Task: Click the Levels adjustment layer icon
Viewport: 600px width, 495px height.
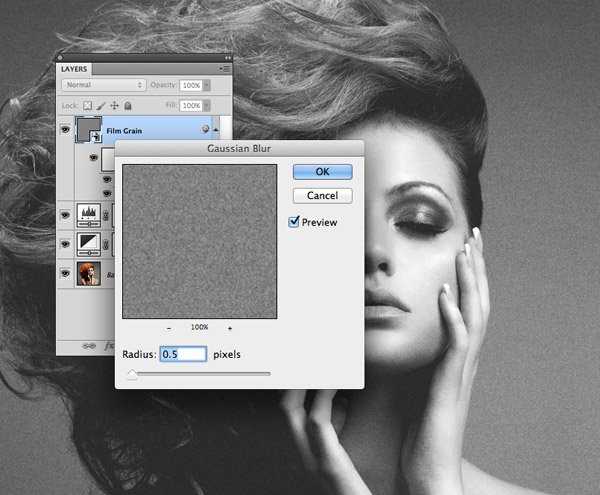Action: (x=87, y=214)
